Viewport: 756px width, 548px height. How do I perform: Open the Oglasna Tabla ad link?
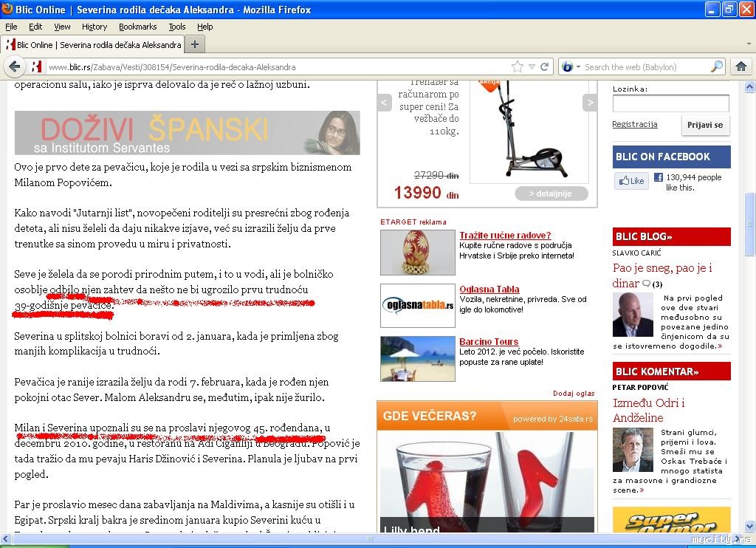[489, 289]
